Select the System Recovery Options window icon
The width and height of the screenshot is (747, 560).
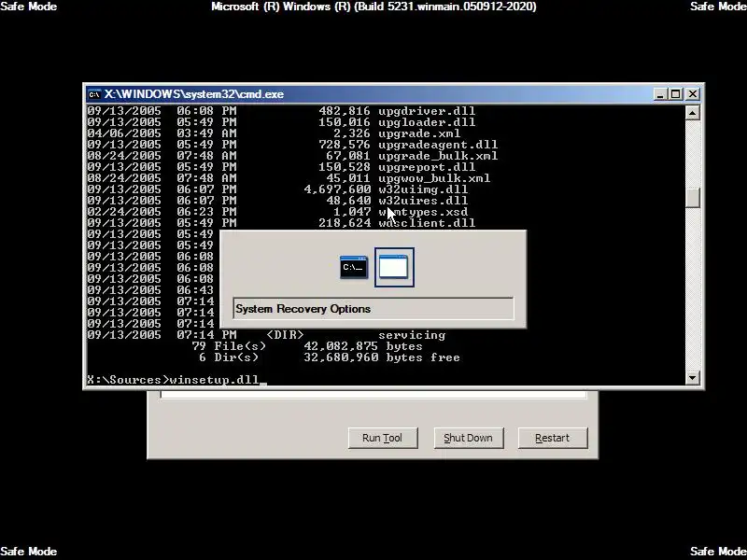[393, 267]
